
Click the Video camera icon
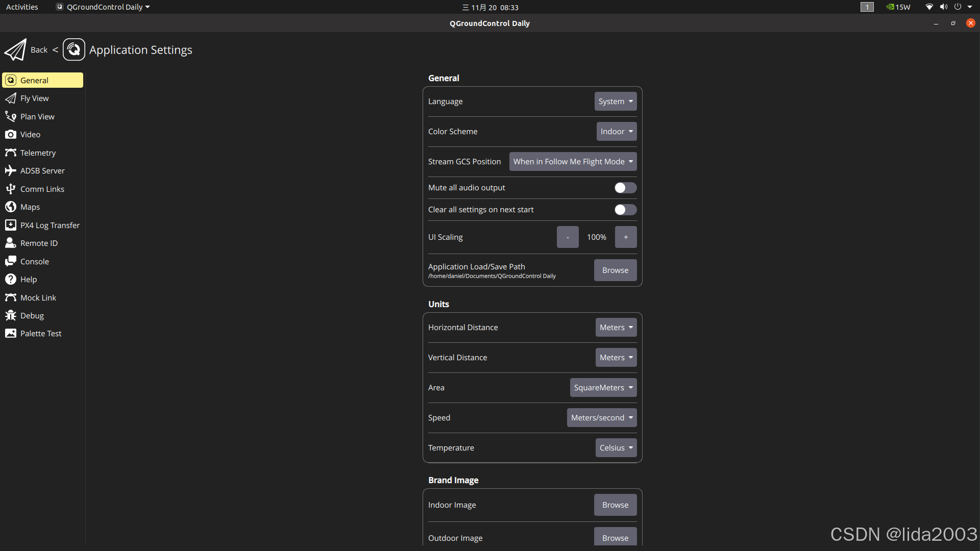(11, 134)
